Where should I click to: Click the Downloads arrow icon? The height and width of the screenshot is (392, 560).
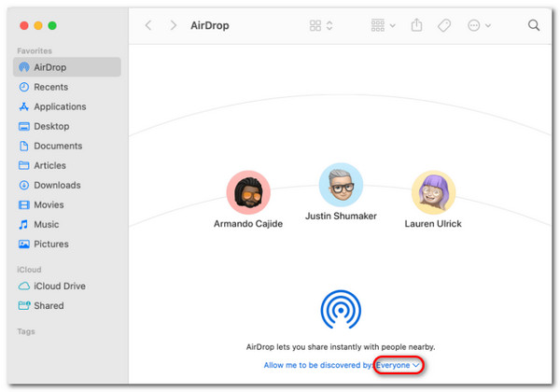click(x=24, y=185)
